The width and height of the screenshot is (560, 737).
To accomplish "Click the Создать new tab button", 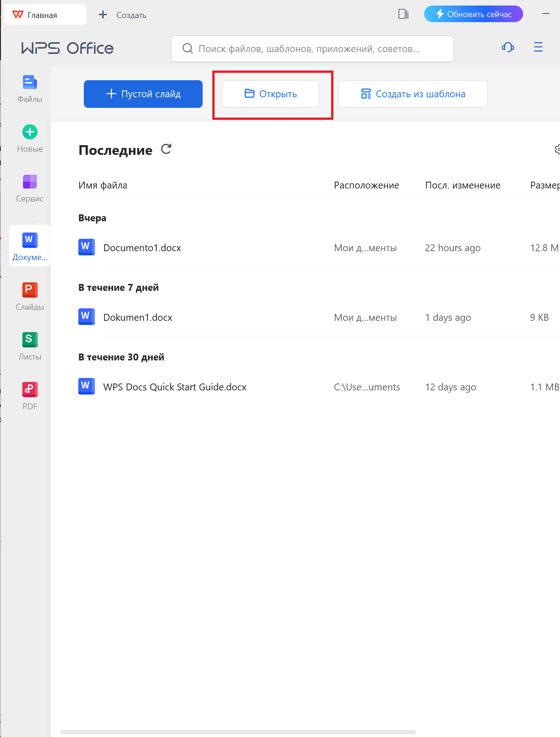I will (x=123, y=15).
